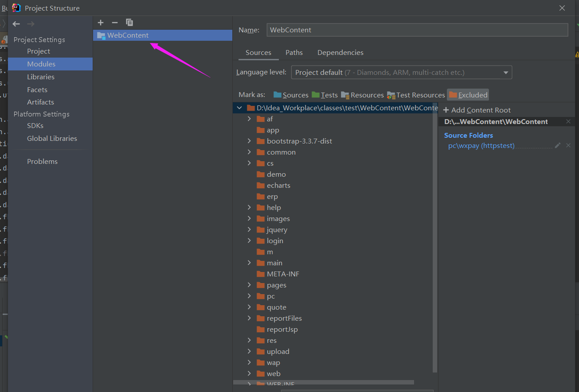Mark folder as Resources
The height and width of the screenshot is (392, 579).
tap(362, 95)
